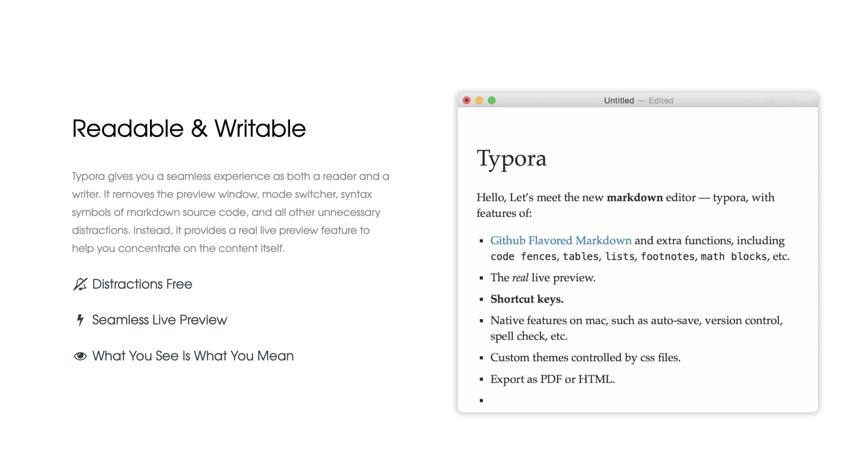Click the lightning Seamless Live Preview icon
868x455 pixels.
79,319
